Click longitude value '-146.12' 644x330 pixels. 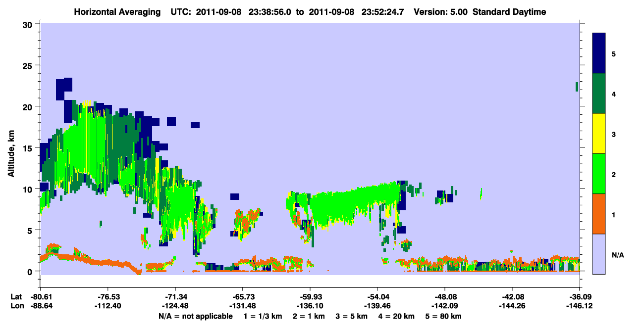tap(580, 306)
